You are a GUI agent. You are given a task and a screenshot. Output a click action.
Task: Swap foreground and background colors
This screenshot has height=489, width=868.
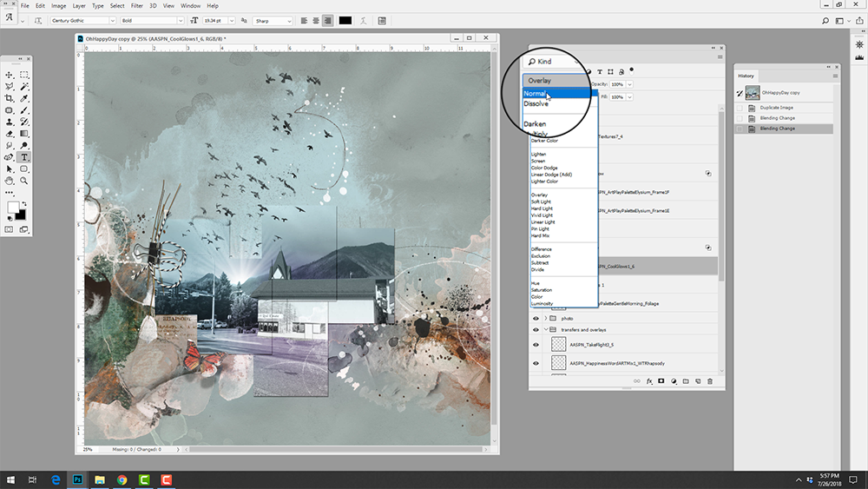tap(23, 204)
